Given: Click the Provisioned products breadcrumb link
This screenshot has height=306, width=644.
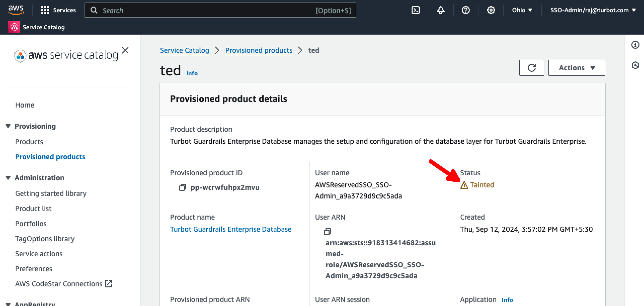Looking at the screenshot, I should (x=259, y=50).
